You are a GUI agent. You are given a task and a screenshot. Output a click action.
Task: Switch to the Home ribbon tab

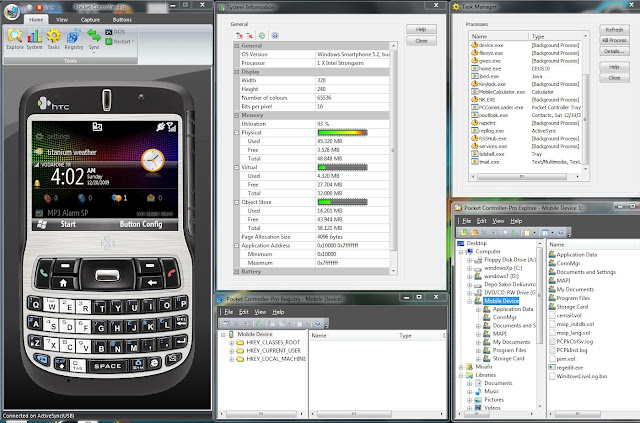pos(36,20)
